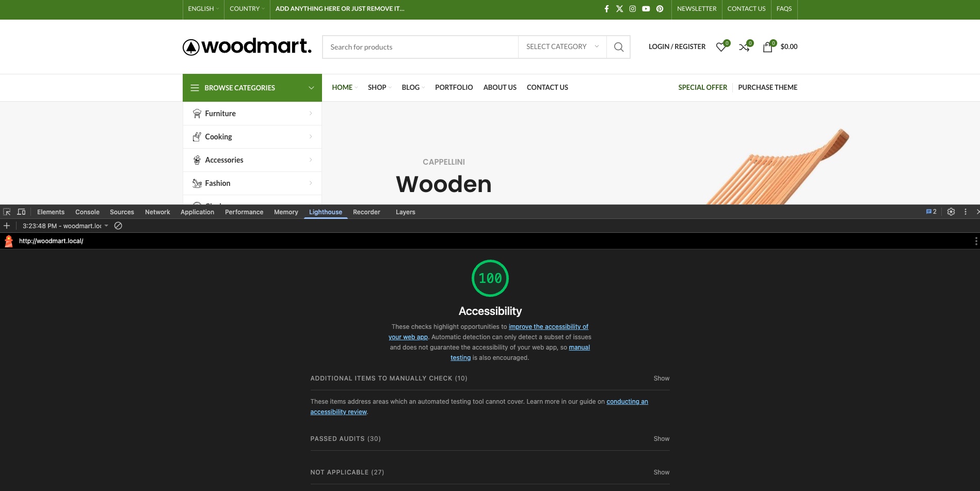Click the Pinterest icon in header
This screenshot has height=491, width=980.
(660, 9)
